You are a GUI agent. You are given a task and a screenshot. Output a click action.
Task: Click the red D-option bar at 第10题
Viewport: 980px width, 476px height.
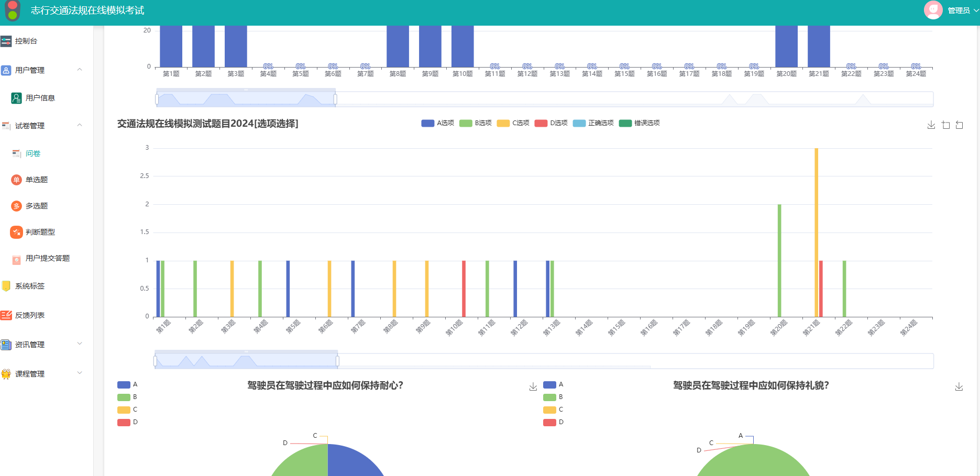point(464,289)
